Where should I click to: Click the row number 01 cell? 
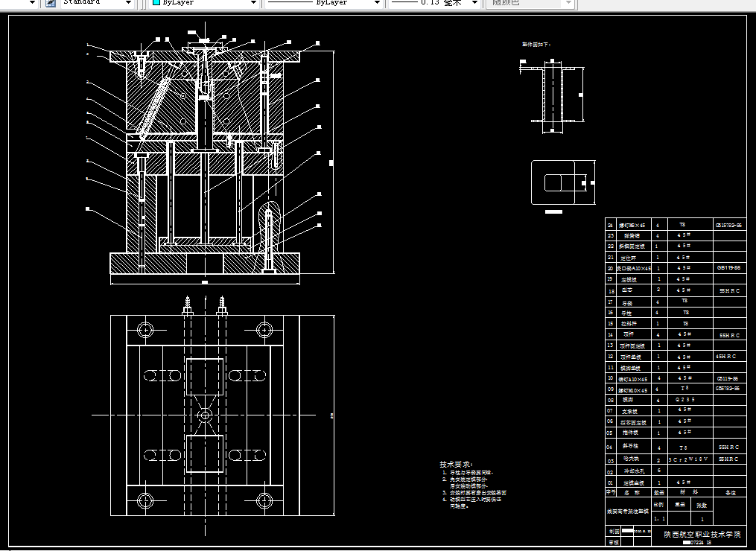coord(611,482)
